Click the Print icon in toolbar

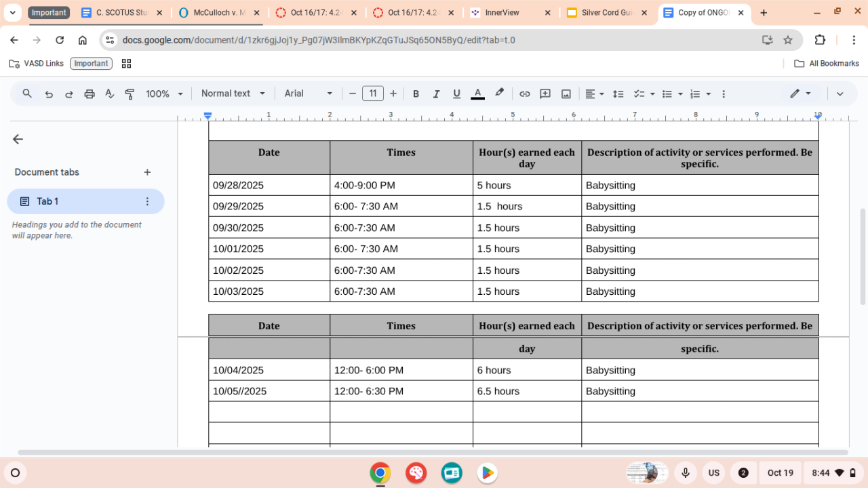89,94
